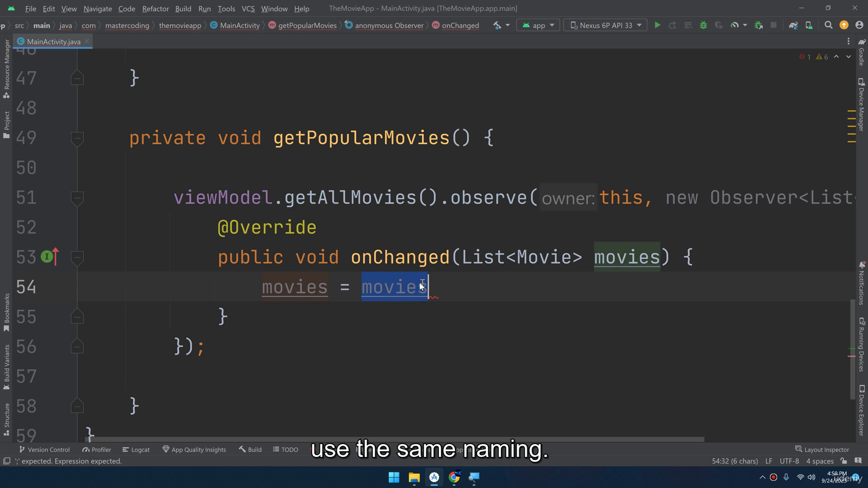Open Nexus 6P API 33 device dropdown
The image size is (868, 488).
tap(606, 25)
